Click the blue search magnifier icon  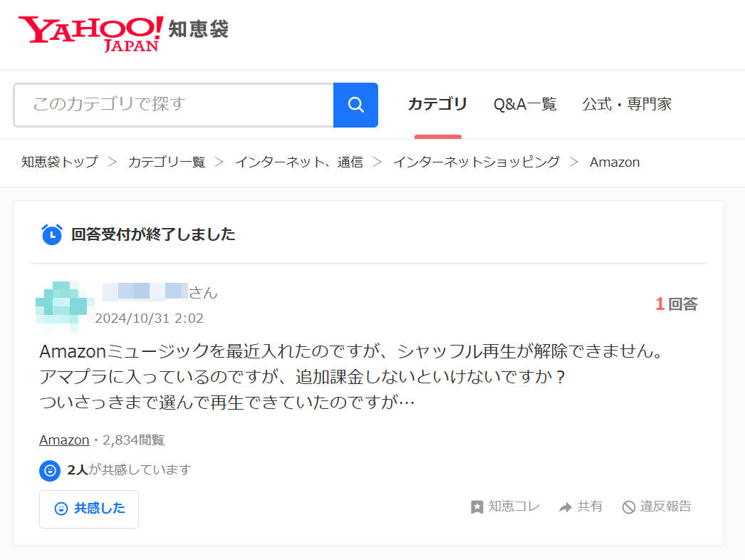click(x=355, y=105)
